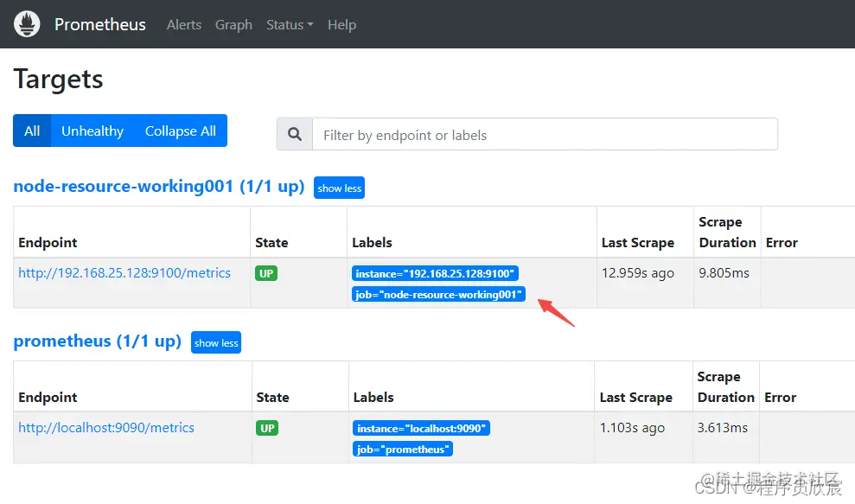The width and height of the screenshot is (855, 504).
Task: Expand the Status dropdown menu
Action: tap(290, 24)
